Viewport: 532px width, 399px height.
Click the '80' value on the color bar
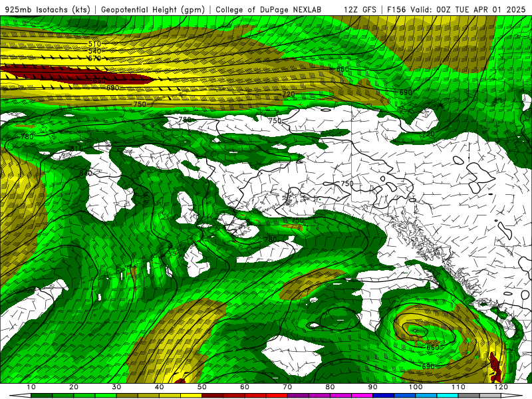pyautogui.click(x=330, y=387)
